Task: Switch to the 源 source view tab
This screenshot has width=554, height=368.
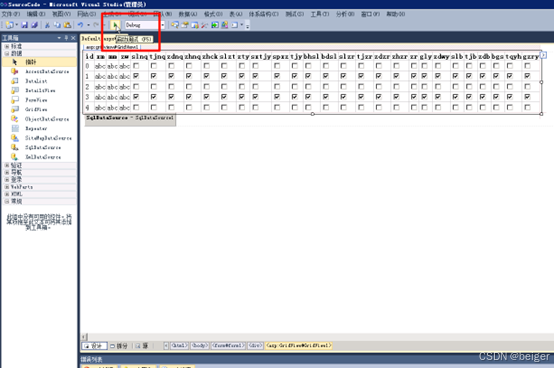Action: click(142, 346)
